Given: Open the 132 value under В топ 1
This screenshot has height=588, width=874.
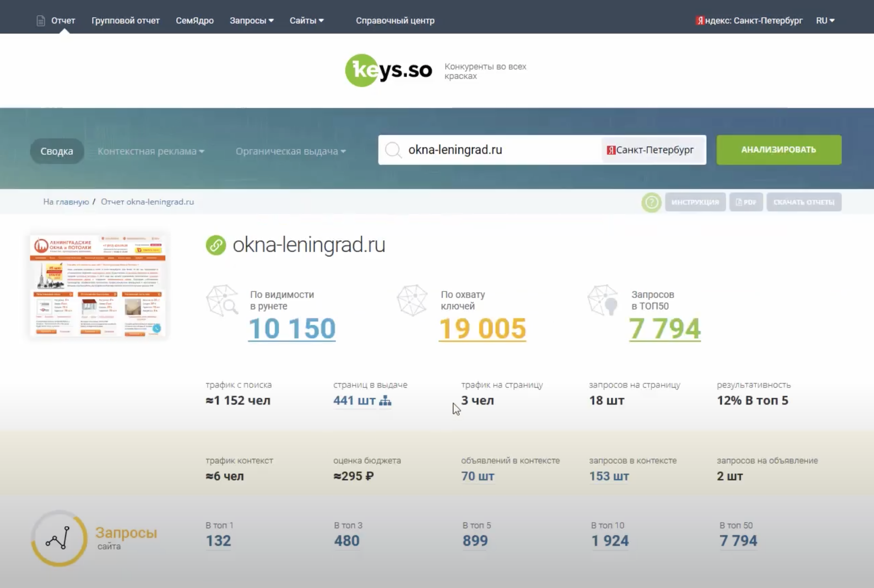Looking at the screenshot, I should (218, 541).
